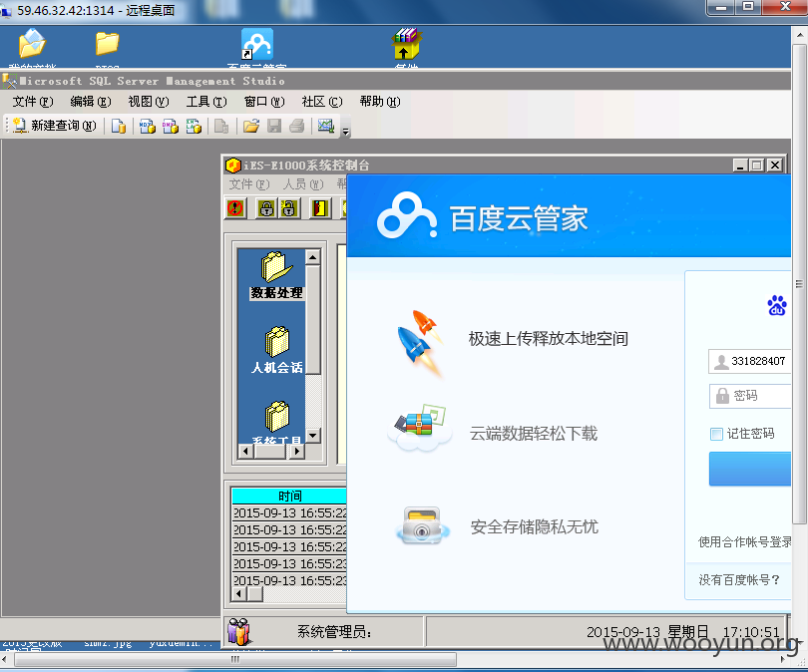Open the 视图(V) menu
Image resolution: width=808 pixels, height=672 pixels.
pos(149,102)
